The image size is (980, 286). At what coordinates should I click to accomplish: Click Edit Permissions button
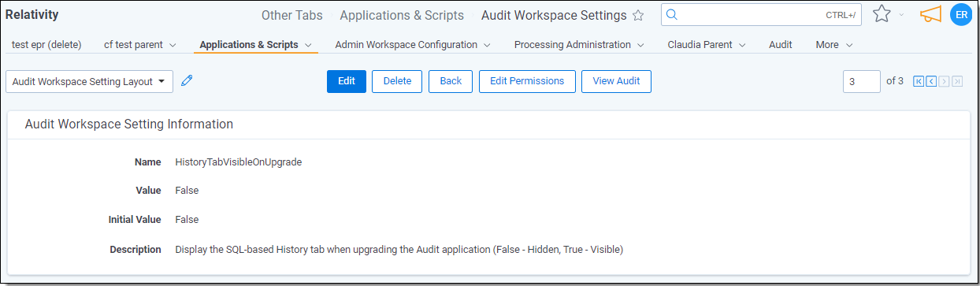(x=527, y=81)
